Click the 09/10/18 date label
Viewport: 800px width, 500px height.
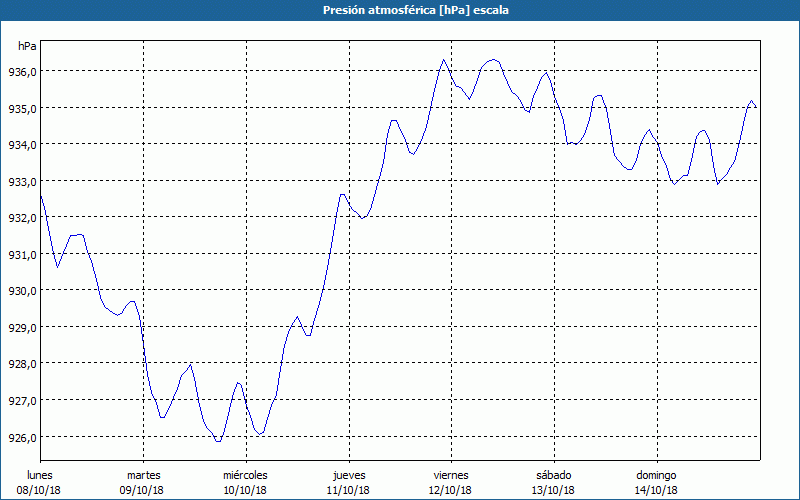coord(141,490)
